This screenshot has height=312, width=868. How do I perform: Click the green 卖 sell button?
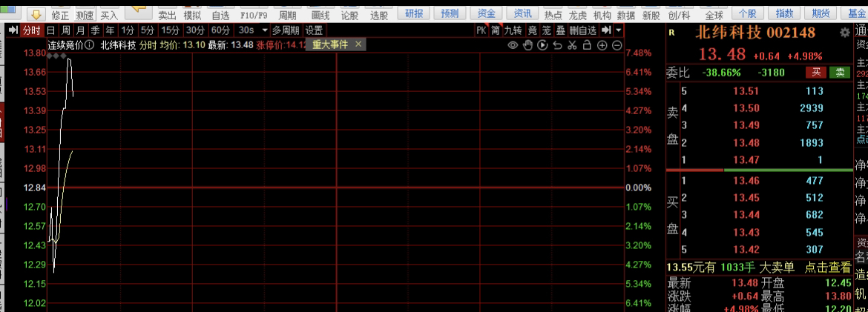coord(840,73)
